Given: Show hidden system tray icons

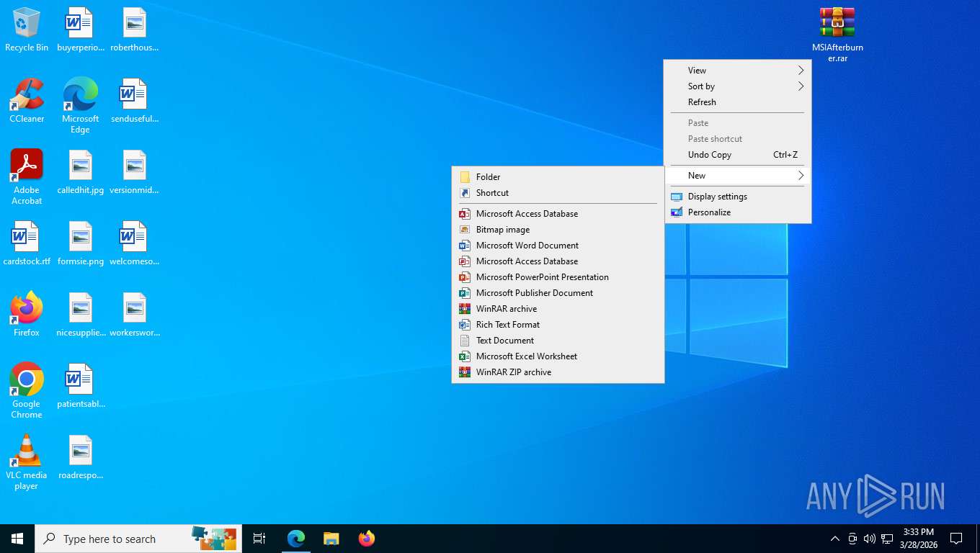Looking at the screenshot, I should (x=835, y=539).
